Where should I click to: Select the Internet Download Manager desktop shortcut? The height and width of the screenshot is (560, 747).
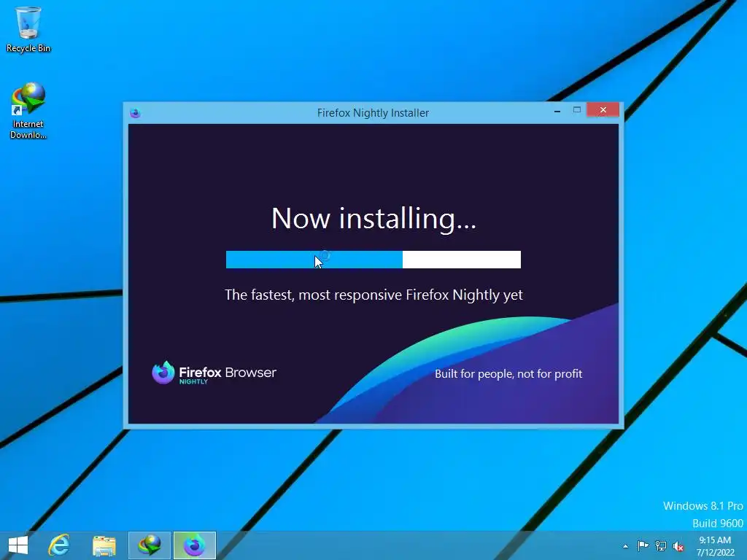tap(28, 111)
